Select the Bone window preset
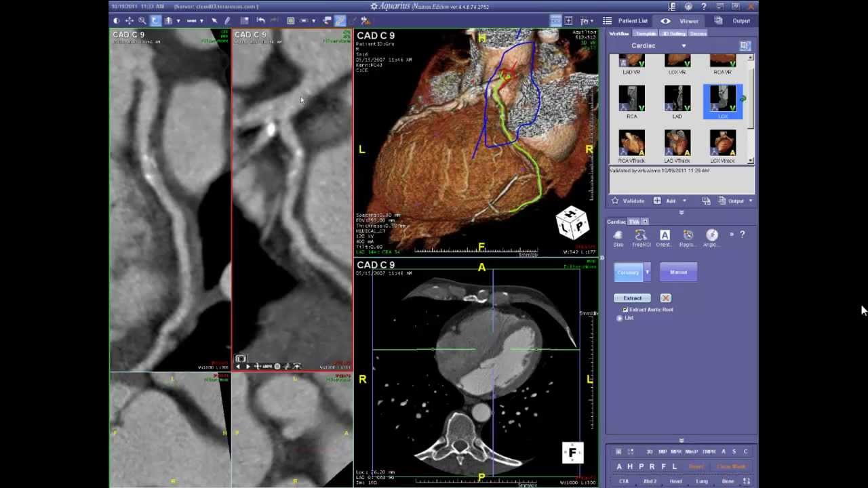Image resolution: width=868 pixels, height=488 pixels. click(728, 481)
